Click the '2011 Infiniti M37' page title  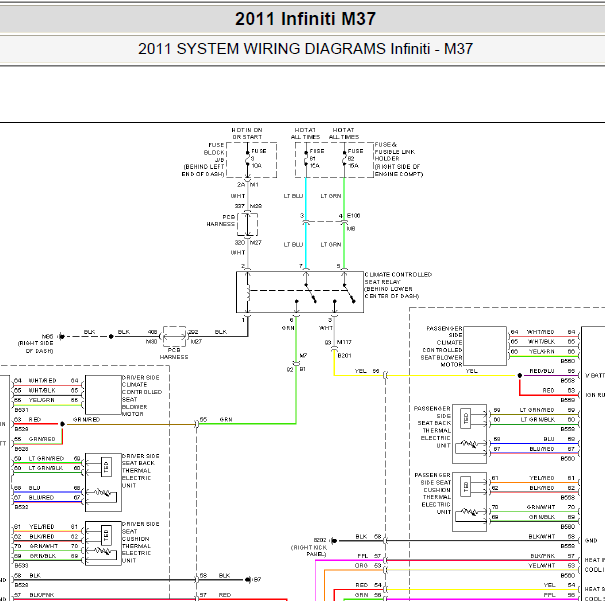point(305,19)
